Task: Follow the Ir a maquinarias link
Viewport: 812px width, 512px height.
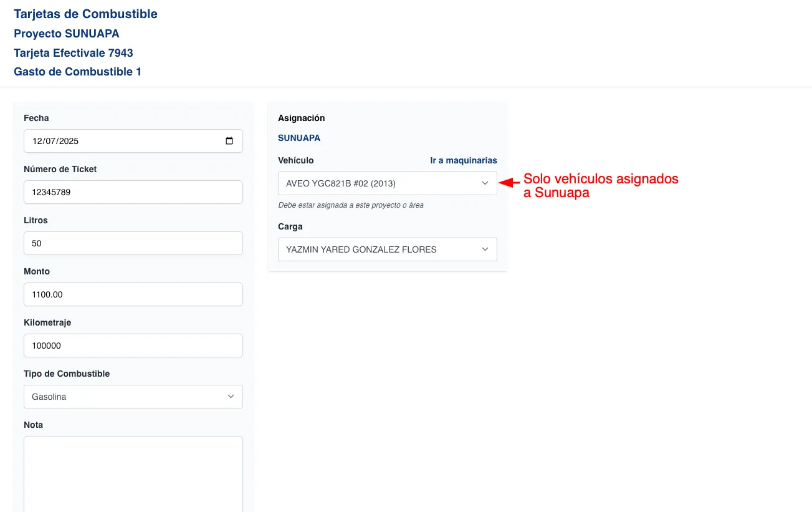Action: pyautogui.click(x=463, y=160)
